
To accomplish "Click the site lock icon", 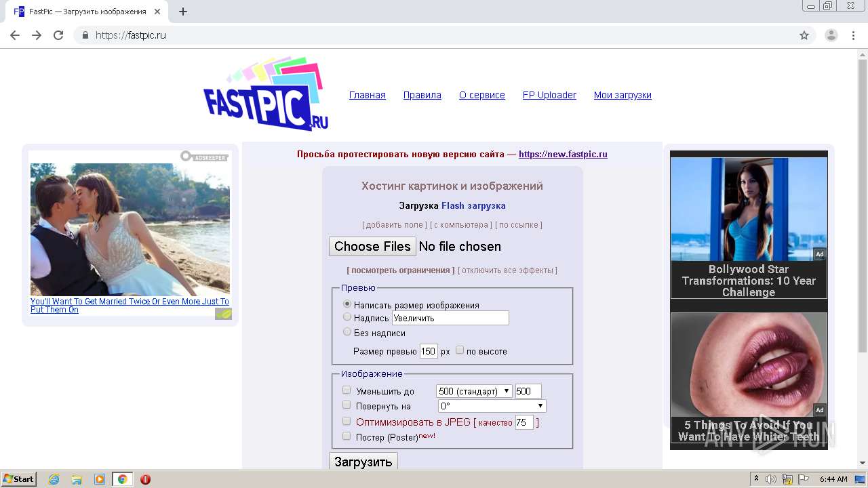I will click(x=85, y=35).
